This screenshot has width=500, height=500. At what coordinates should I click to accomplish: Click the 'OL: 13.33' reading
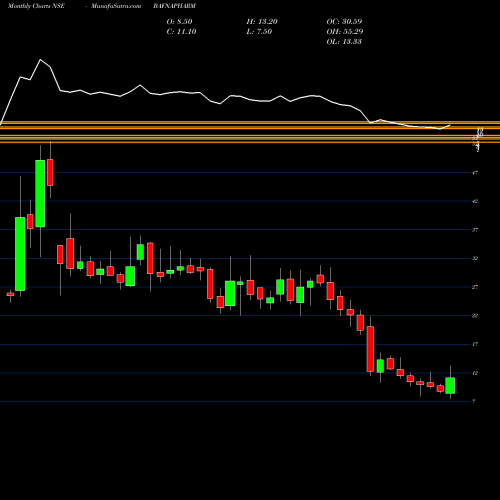[344, 41]
